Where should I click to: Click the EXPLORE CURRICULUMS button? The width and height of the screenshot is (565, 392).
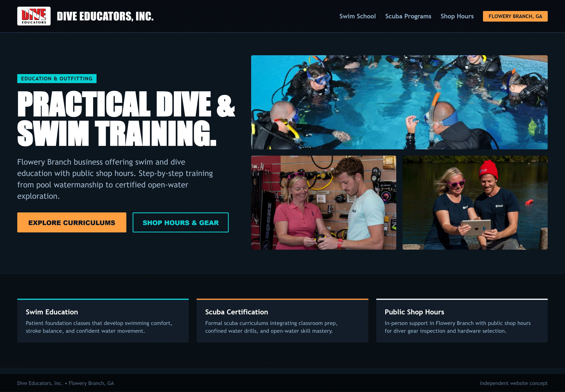pyautogui.click(x=72, y=223)
